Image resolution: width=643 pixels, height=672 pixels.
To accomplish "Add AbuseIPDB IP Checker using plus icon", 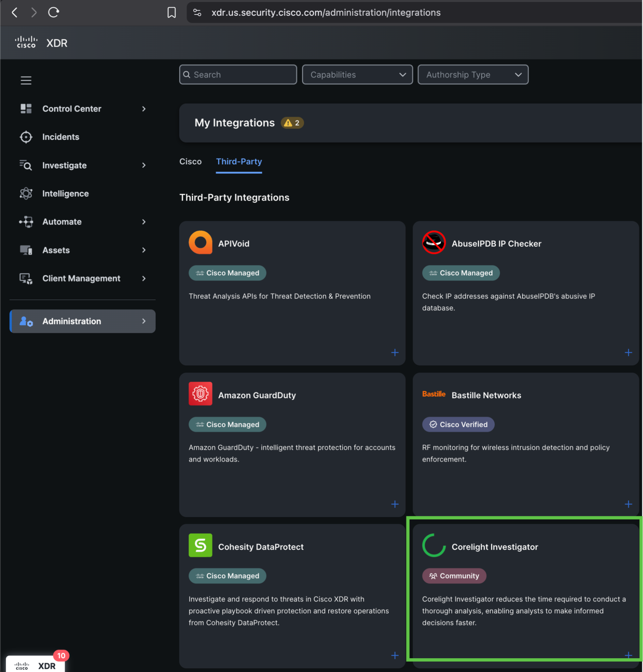I will (x=628, y=352).
